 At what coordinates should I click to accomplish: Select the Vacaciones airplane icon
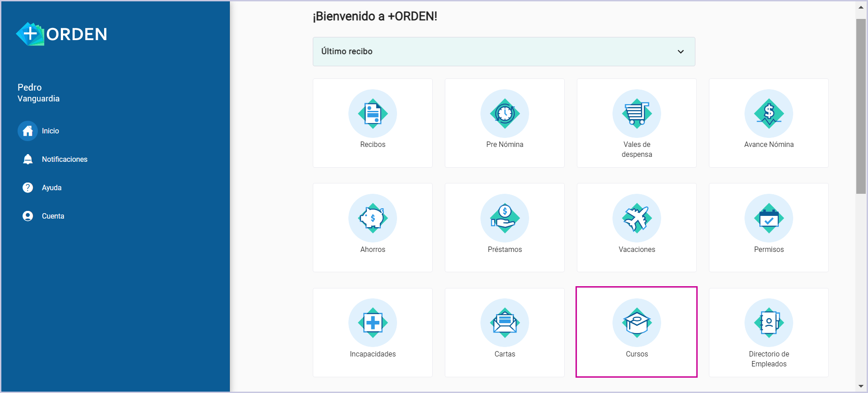pyautogui.click(x=636, y=218)
